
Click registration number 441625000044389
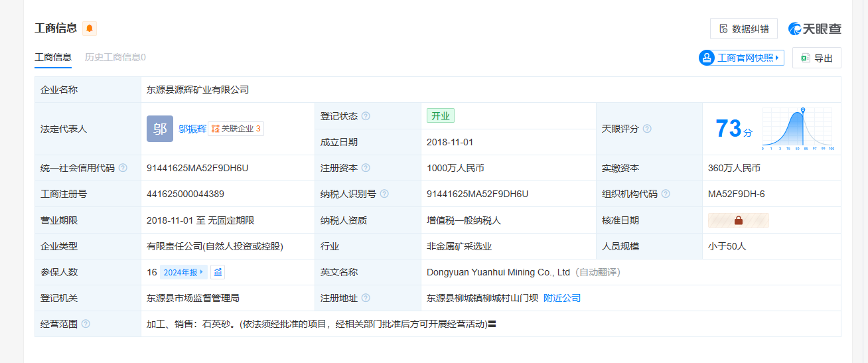tap(185, 194)
